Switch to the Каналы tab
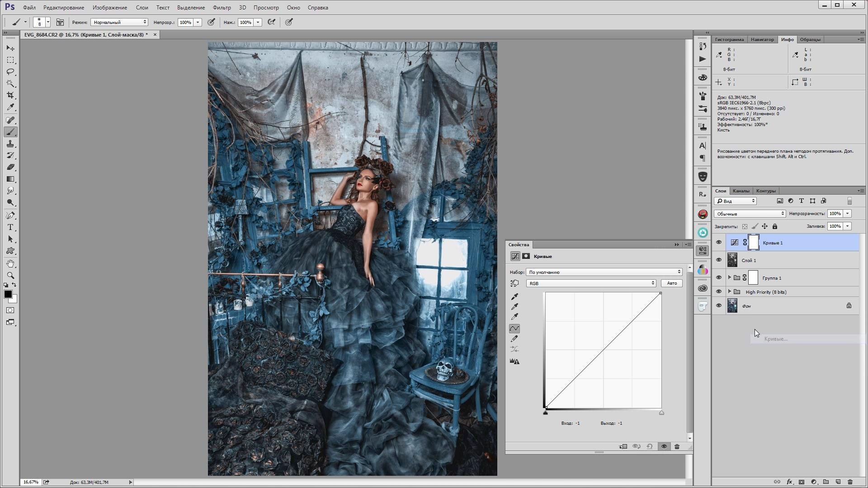The width and height of the screenshot is (868, 488). 741,191
